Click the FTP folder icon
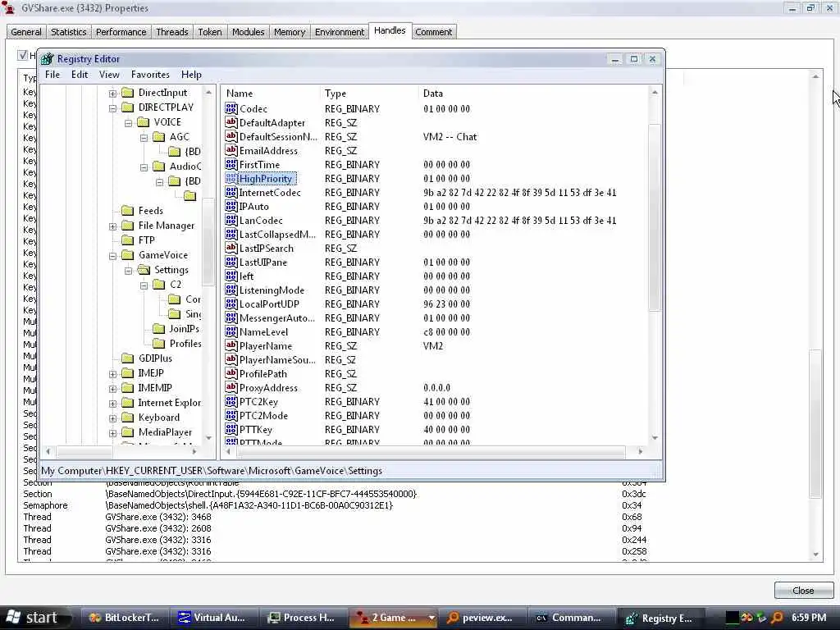 pos(127,240)
